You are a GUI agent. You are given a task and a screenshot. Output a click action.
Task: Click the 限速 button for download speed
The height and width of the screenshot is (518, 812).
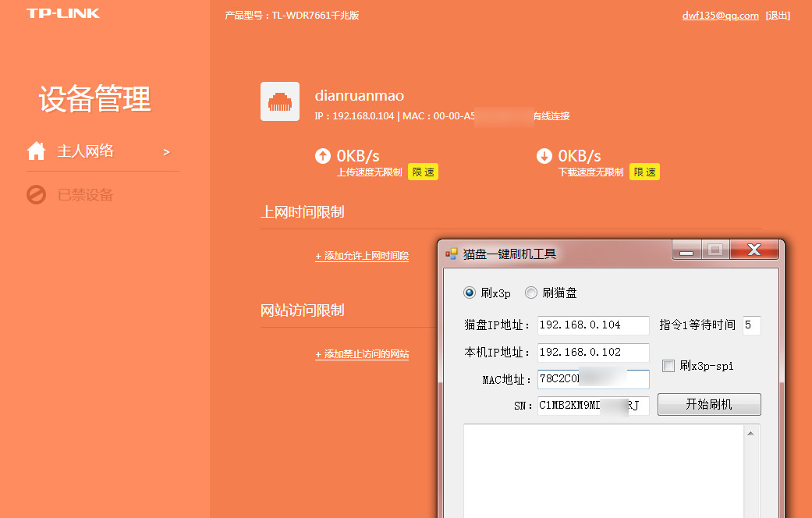point(644,172)
